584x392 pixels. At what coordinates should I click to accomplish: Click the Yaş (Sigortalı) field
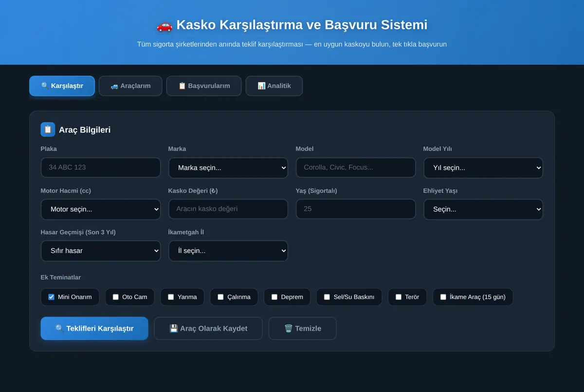356,209
